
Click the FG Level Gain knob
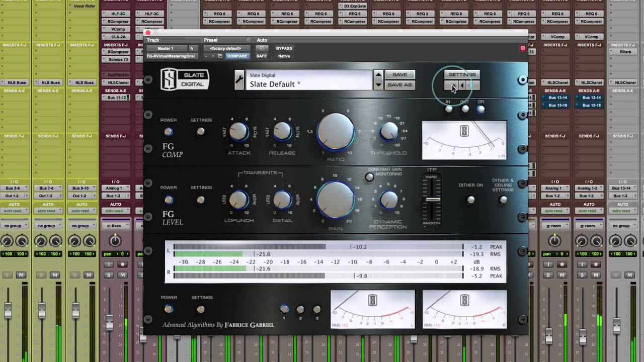click(336, 199)
